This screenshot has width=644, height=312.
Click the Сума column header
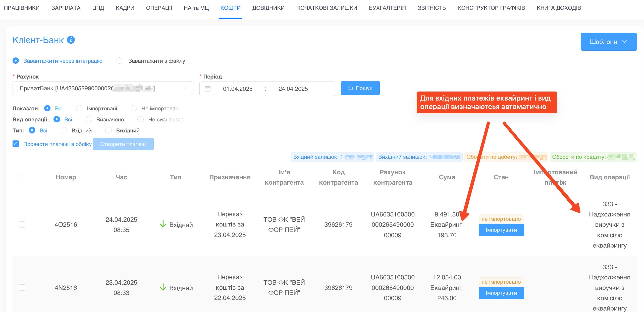[447, 177]
